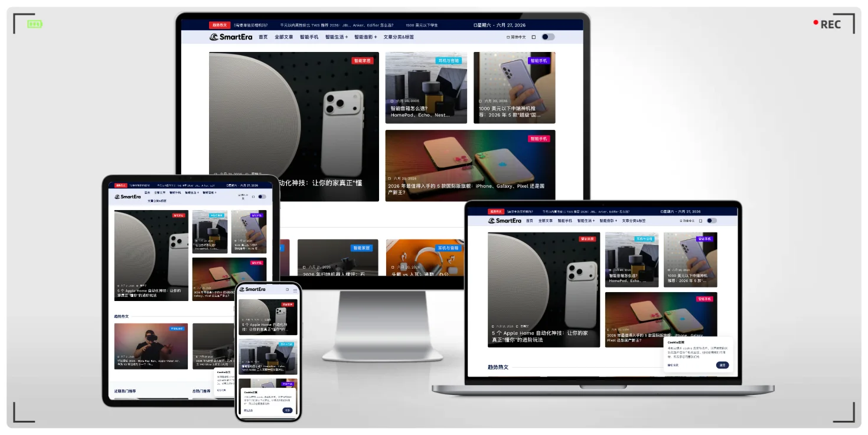The width and height of the screenshot is (868, 435).
Task: Open the TWS 推荐 2026 ticker headline on the desktop monitor
Action: (337, 25)
